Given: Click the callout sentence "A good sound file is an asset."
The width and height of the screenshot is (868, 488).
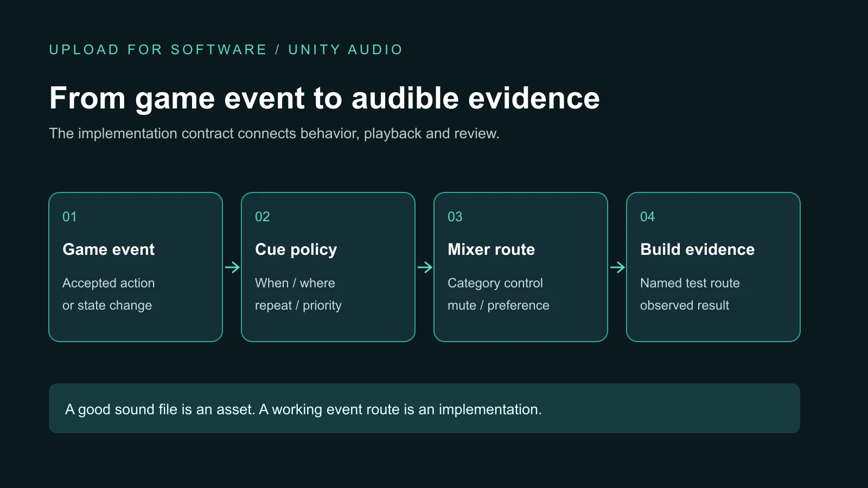Looking at the screenshot, I should [x=160, y=409].
